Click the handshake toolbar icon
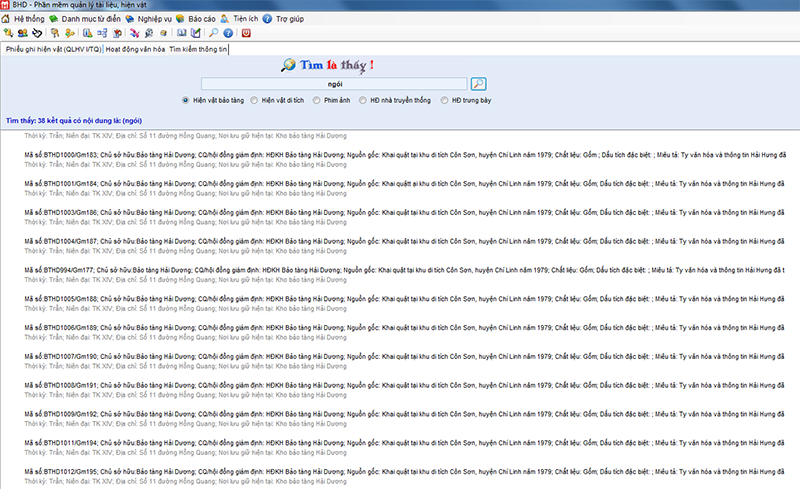 click(37, 33)
